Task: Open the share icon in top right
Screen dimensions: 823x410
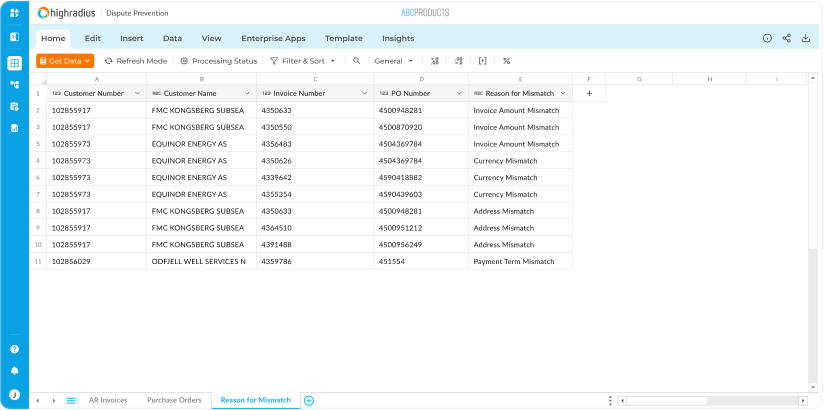Action: pos(786,38)
